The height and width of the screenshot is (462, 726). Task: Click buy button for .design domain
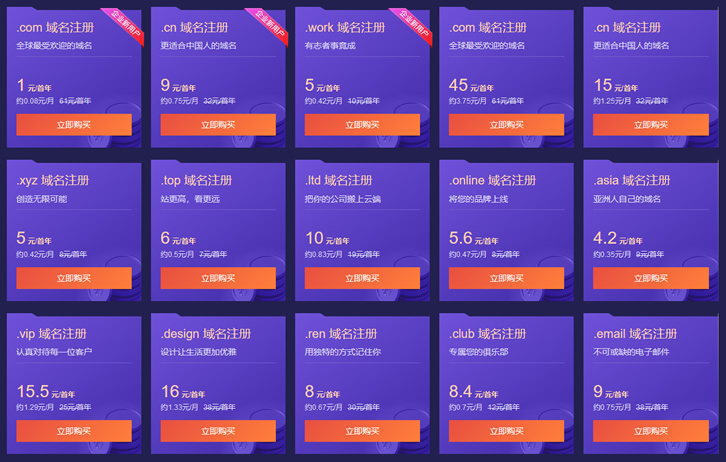point(218,431)
